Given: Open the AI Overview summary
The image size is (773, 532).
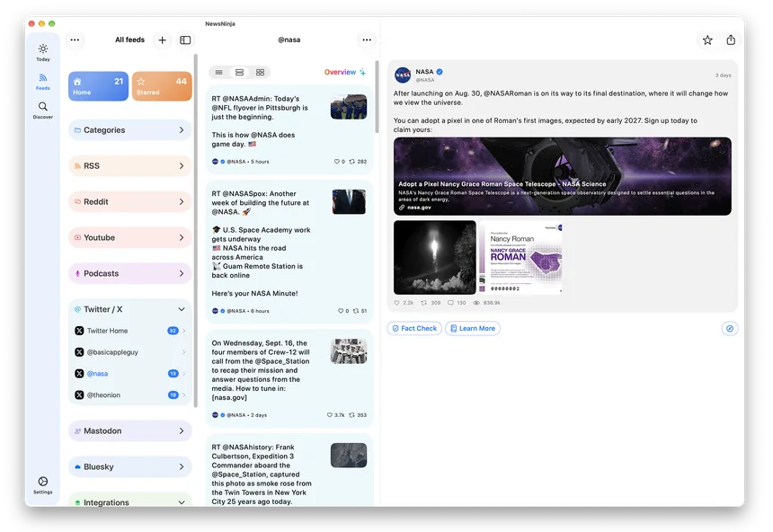Looking at the screenshot, I should tap(345, 72).
